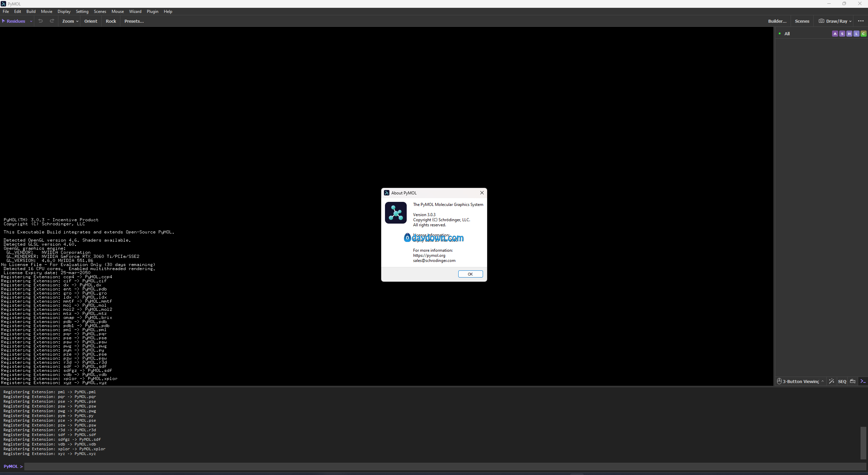Open the Presets... dialog

pyautogui.click(x=134, y=21)
